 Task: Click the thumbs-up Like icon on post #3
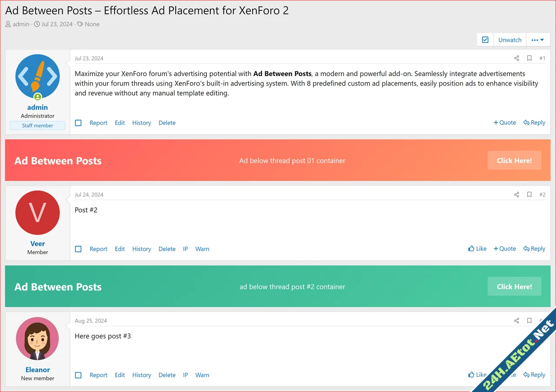pos(472,374)
